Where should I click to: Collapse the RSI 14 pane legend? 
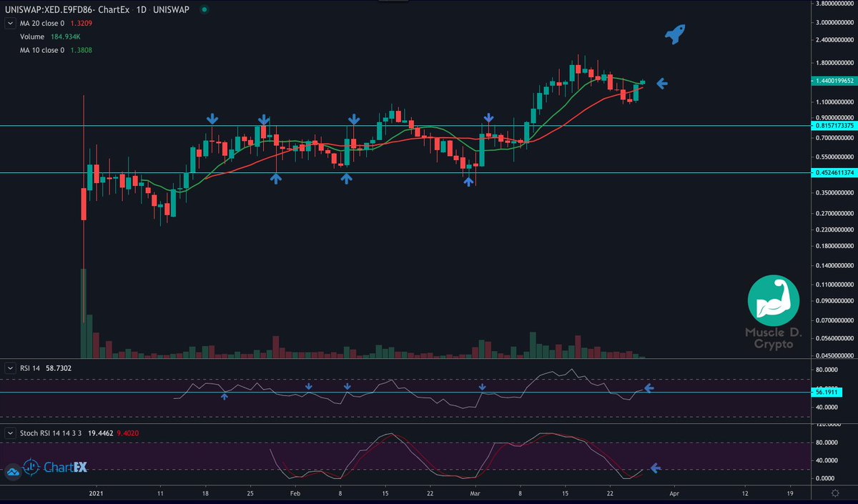pyautogui.click(x=10, y=368)
